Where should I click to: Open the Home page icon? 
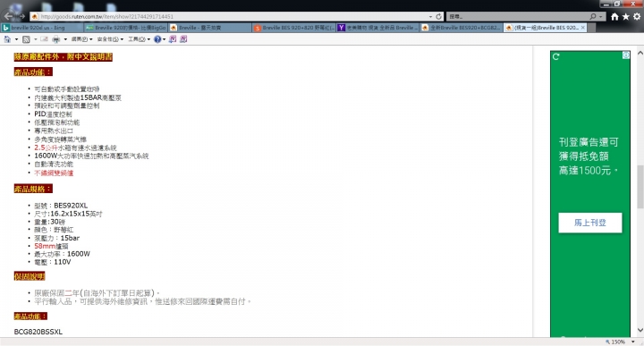click(x=614, y=16)
